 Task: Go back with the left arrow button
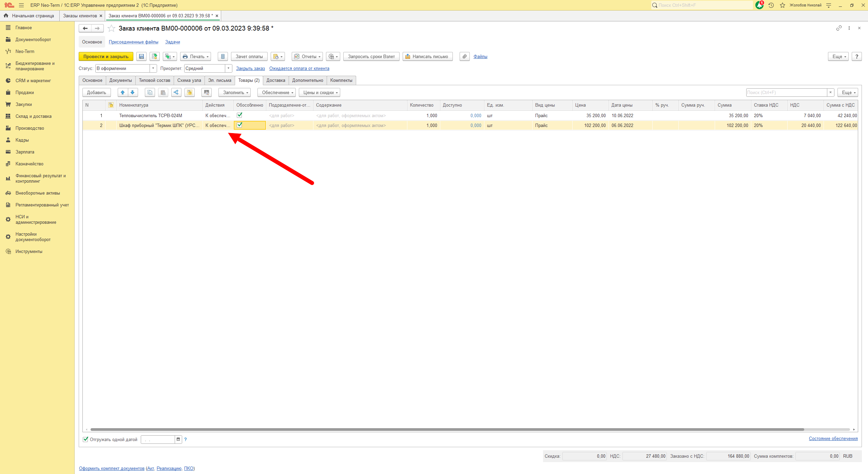(x=85, y=29)
